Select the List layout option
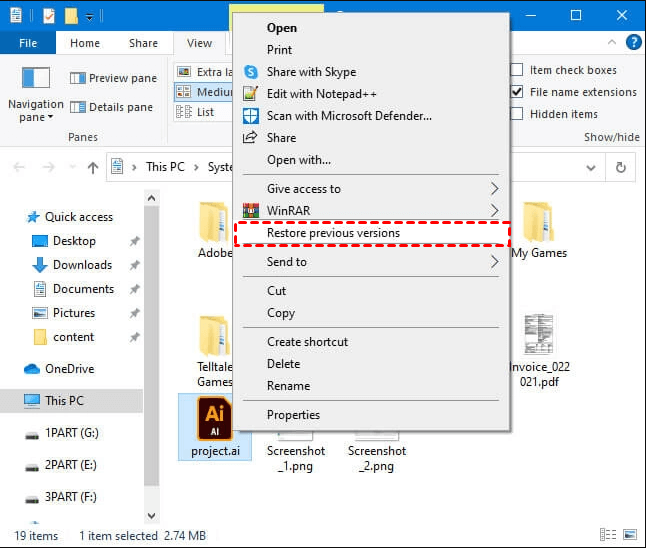 pyautogui.click(x=204, y=112)
